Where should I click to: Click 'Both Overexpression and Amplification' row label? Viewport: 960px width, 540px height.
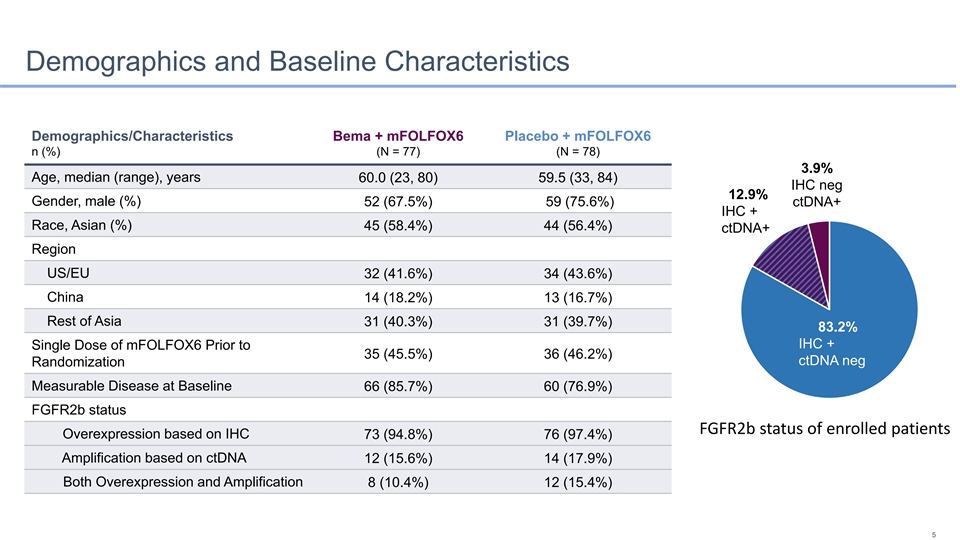pos(183,482)
